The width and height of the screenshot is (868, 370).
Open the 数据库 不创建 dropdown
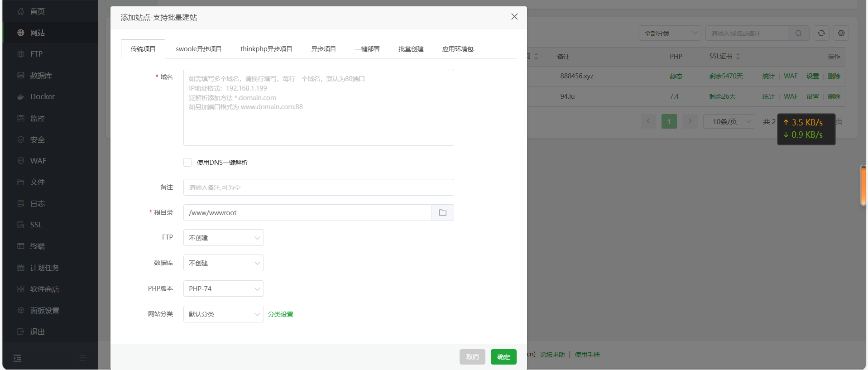(223, 263)
